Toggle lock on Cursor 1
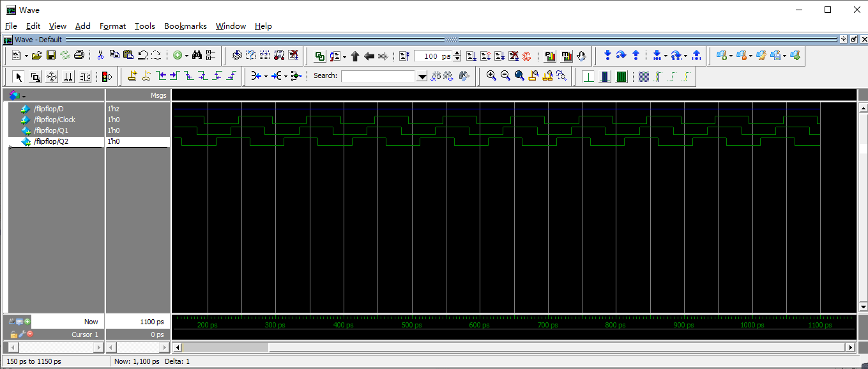The width and height of the screenshot is (868, 369). 13,334
